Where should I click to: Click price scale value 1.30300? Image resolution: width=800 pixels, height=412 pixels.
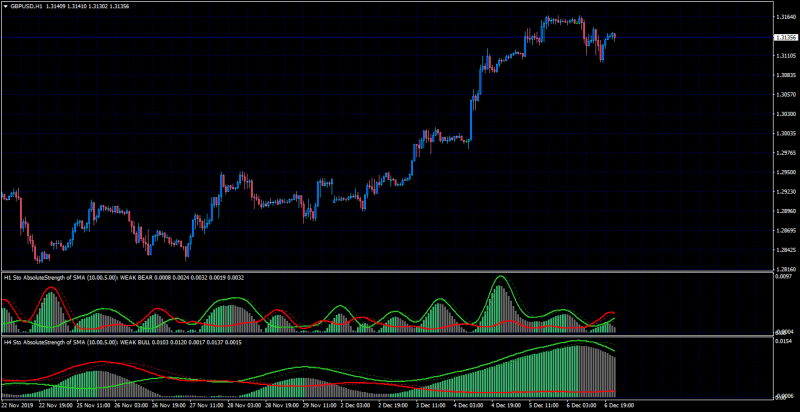point(785,114)
